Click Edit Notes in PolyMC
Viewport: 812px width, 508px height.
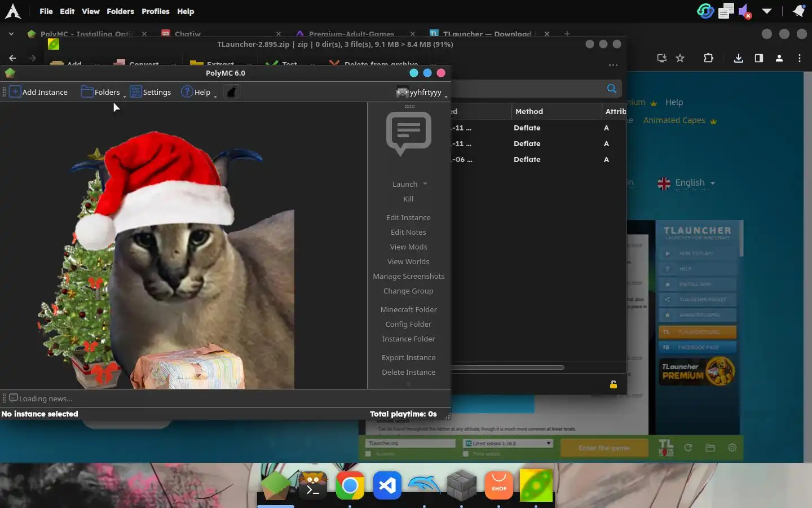pyautogui.click(x=408, y=232)
